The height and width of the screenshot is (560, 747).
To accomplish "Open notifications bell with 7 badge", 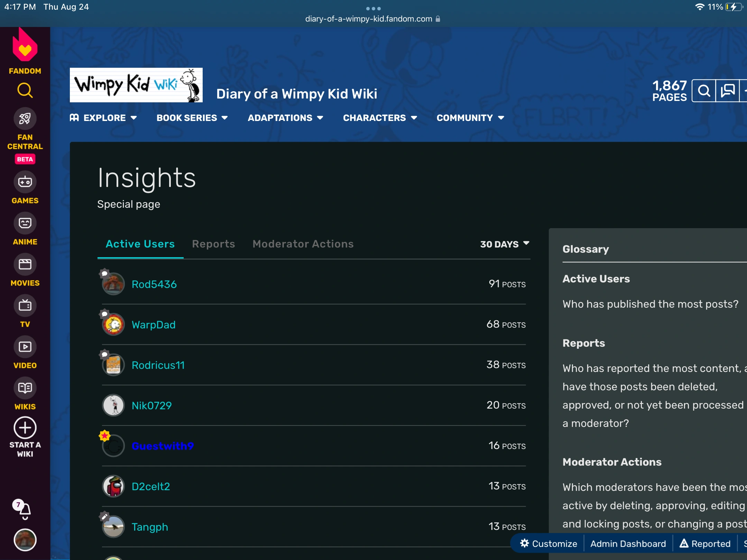I will coord(25,510).
